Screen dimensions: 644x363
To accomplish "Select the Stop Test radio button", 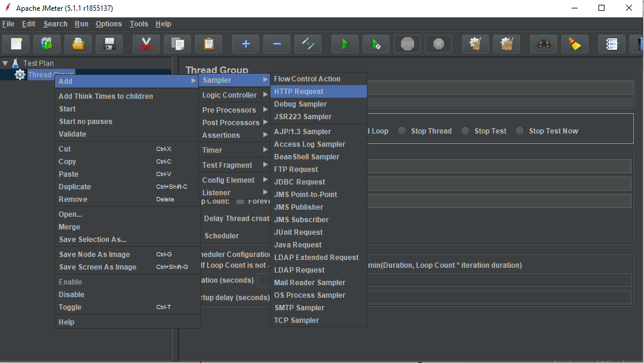I will [466, 131].
